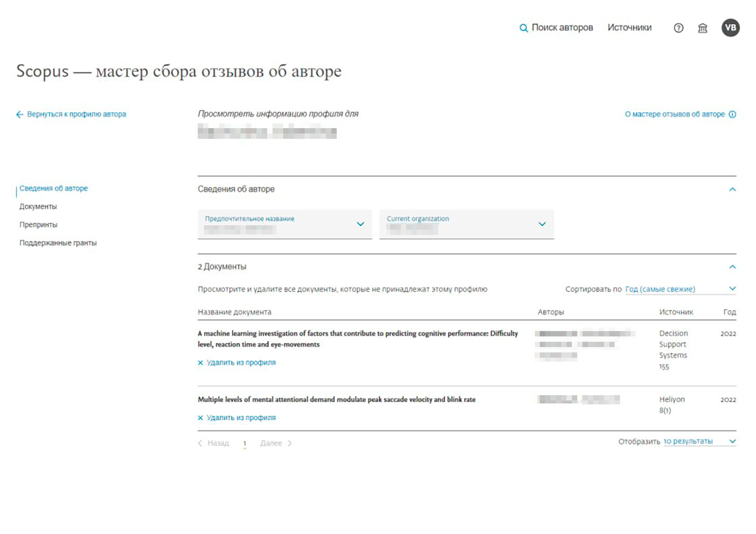Select Сведения об авторе in sidebar
The image size is (756, 534).
(x=53, y=188)
